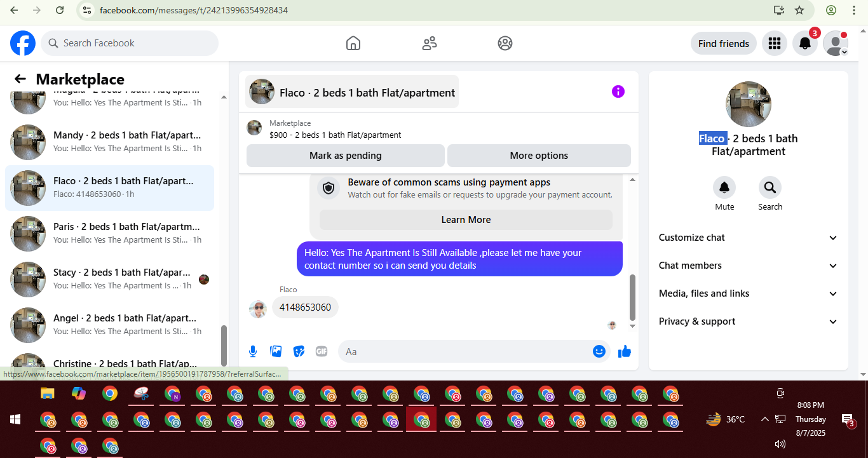This screenshot has height=458, width=868.
Task: Click the Chrome address bar URL
Action: coord(194,10)
